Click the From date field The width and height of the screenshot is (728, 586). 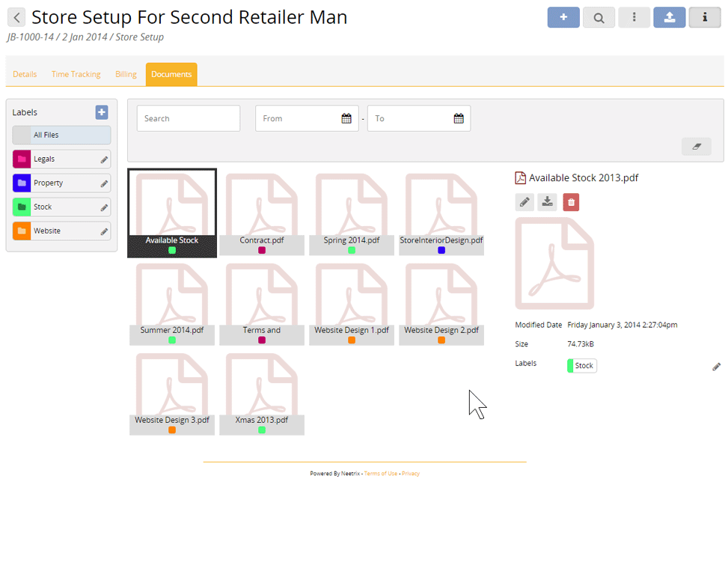click(x=307, y=118)
